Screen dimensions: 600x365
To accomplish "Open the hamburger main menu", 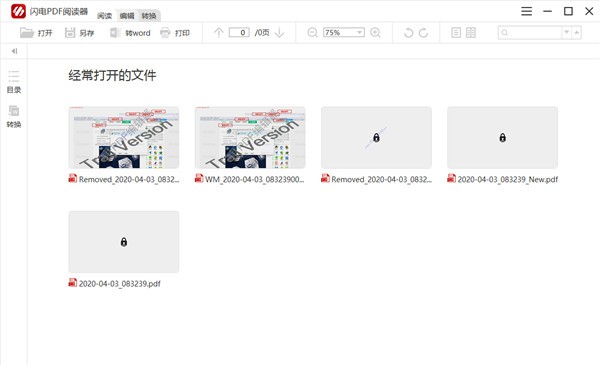I will point(527,11).
